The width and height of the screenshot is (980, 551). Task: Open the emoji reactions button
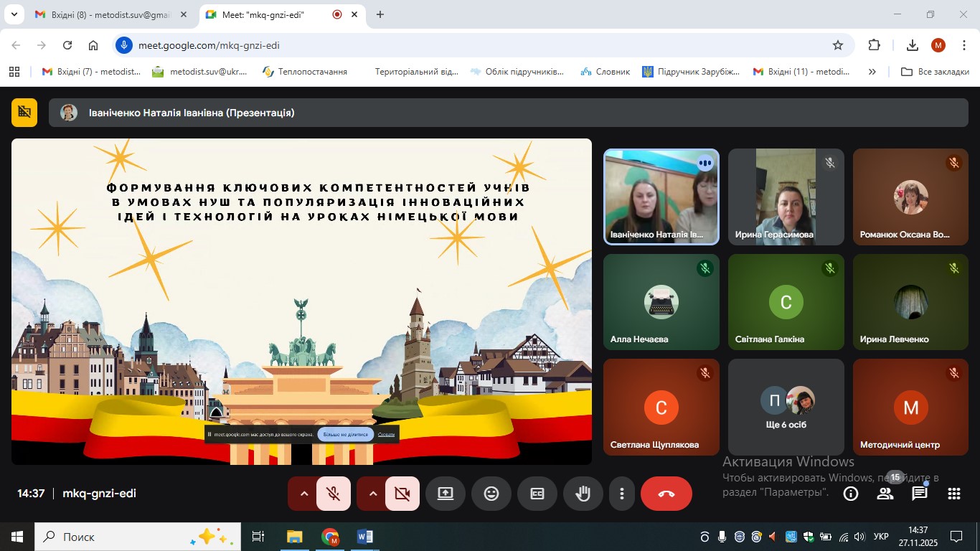coord(491,494)
